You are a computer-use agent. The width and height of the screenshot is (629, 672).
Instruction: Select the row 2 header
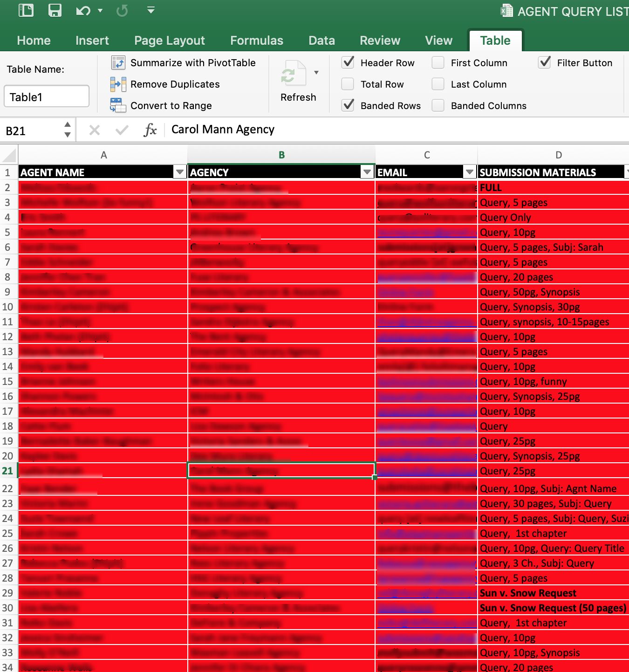click(x=8, y=187)
